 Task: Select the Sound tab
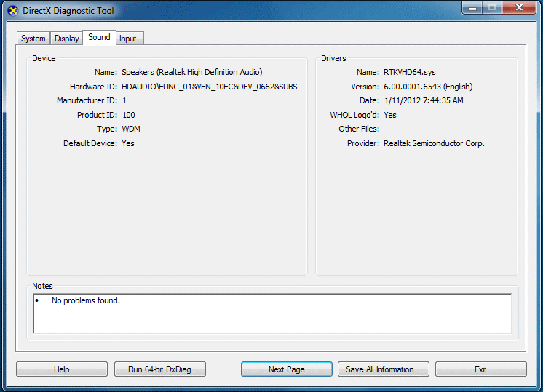pos(99,37)
